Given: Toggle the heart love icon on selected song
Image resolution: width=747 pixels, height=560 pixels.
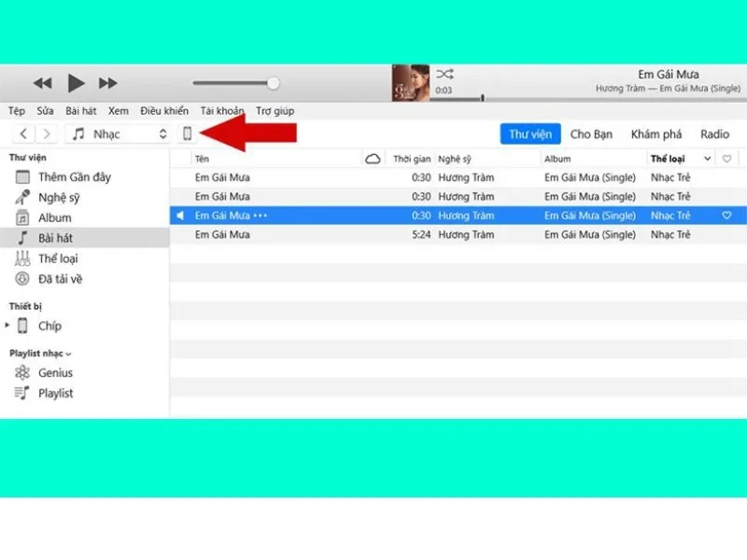Looking at the screenshot, I should tap(726, 216).
